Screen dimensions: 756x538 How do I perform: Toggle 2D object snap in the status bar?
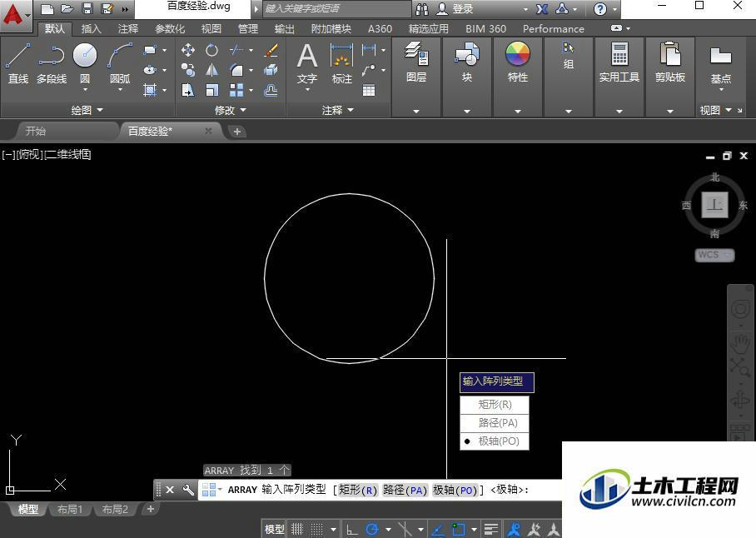[458, 530]
